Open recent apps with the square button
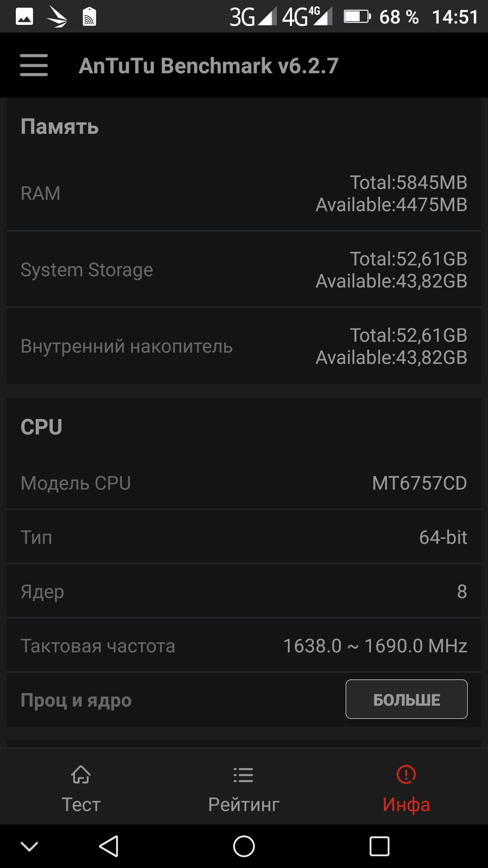Viewport: 488px width, 868px height. click(x=379, y=846)
